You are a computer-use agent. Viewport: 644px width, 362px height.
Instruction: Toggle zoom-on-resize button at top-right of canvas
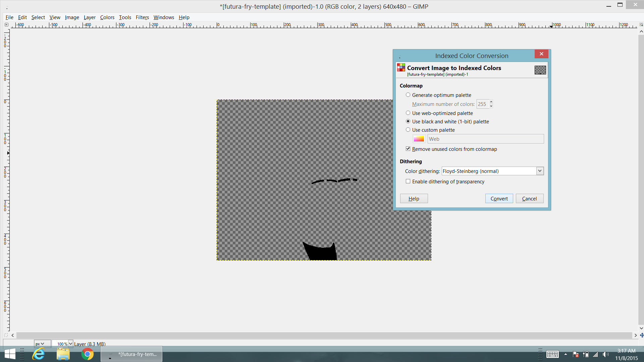(641, 25)
